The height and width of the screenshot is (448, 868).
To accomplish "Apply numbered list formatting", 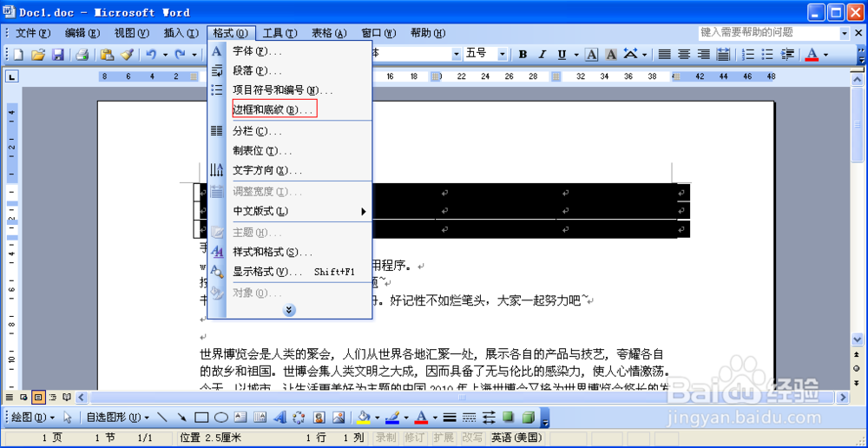I will point(747,55).
